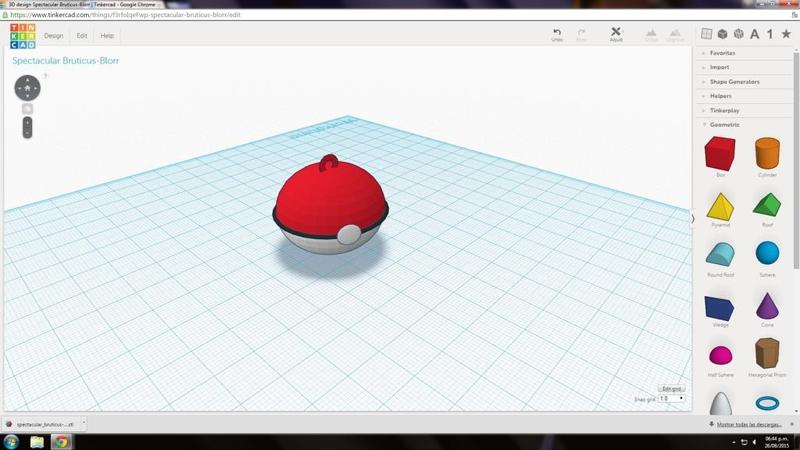
Task: Open the Edit menu
Action: (x=82, y=36)
